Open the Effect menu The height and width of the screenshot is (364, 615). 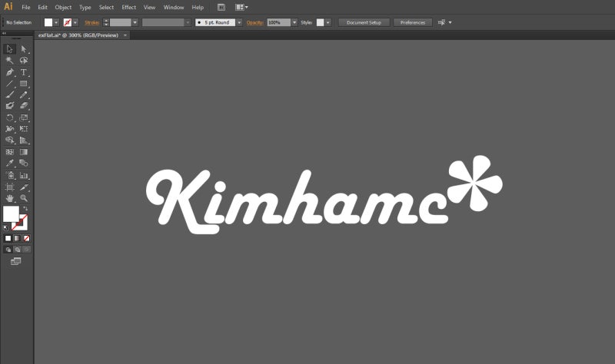(x=128, y=7)
